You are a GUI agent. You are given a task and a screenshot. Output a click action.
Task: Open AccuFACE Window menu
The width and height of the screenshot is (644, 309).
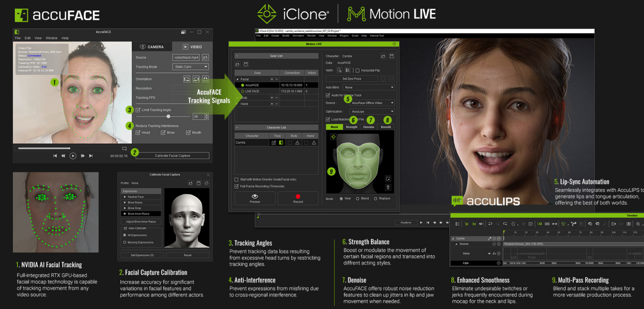pyautogui.click(x=51, y=38)
